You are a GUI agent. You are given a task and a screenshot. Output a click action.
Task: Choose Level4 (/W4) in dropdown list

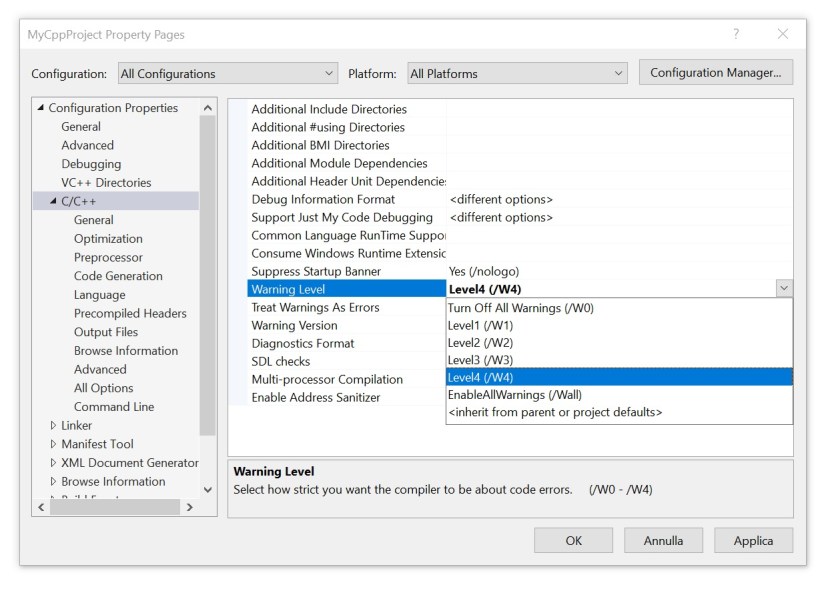point(619,377)
